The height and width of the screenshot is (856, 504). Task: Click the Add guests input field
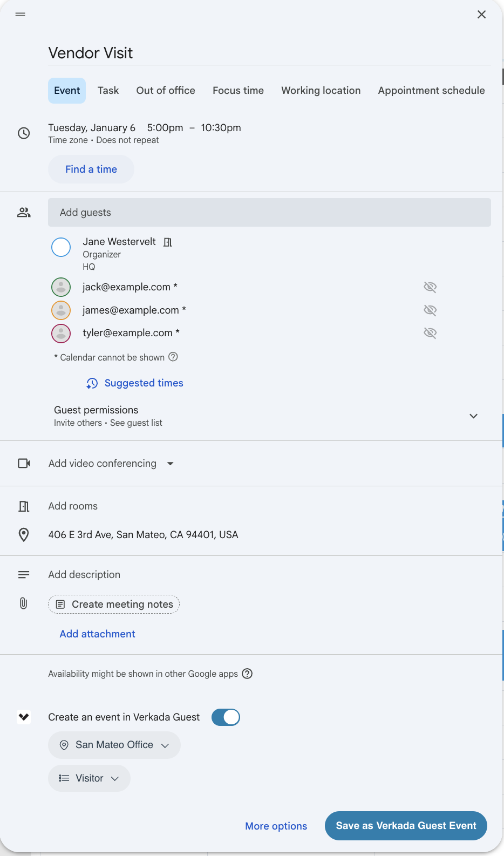pyautogui.click(x=269, y=213)
